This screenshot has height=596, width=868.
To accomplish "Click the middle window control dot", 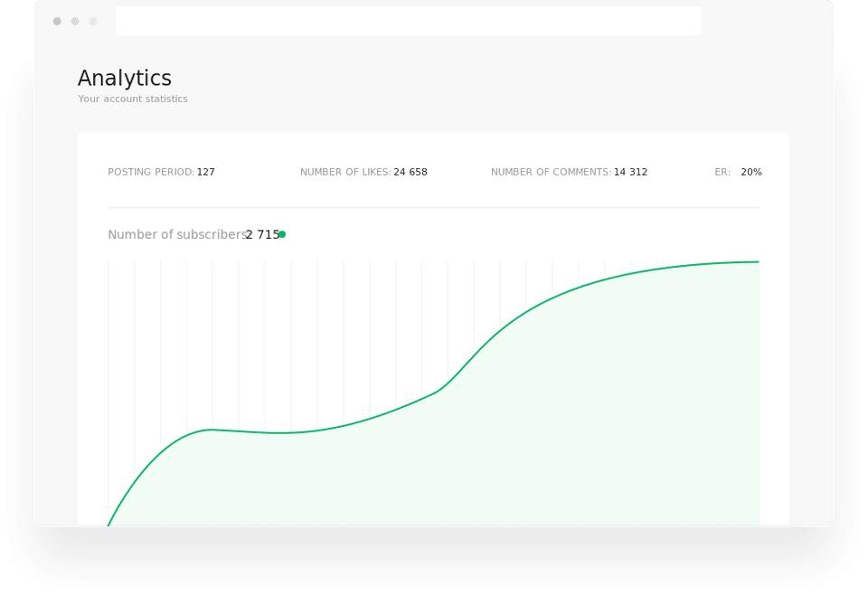I will pyautogui.click(x=75, y=21).
